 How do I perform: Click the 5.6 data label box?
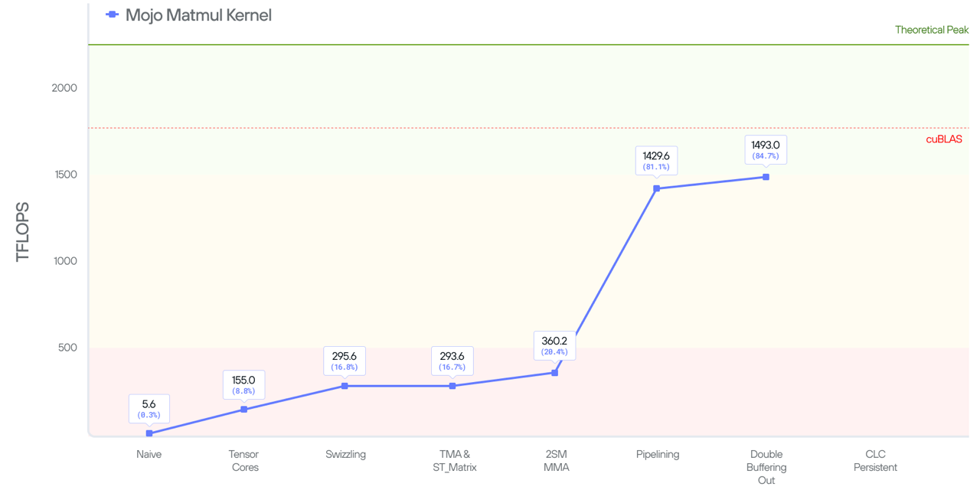[x=149, y=408]
